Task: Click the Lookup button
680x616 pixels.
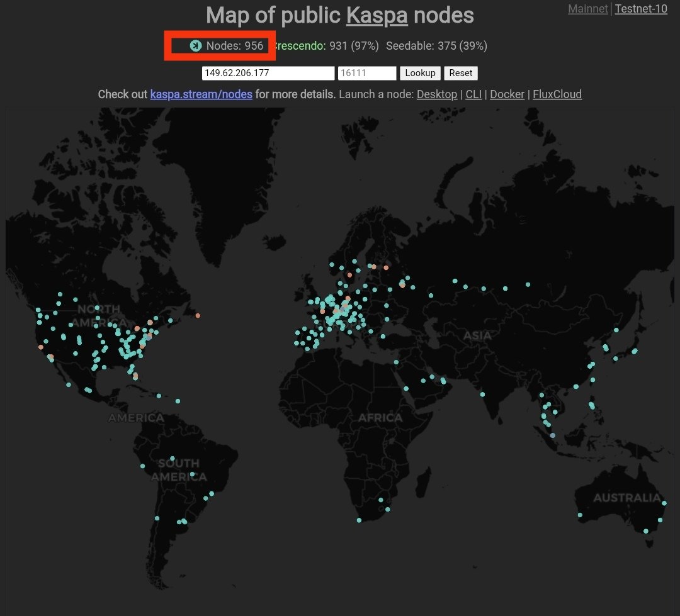Action: [420, 73]
